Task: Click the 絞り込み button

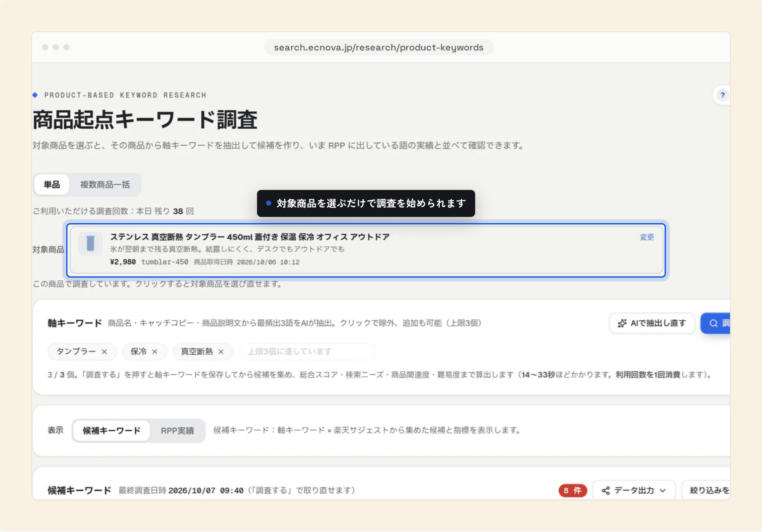Action: click(706, 490)
